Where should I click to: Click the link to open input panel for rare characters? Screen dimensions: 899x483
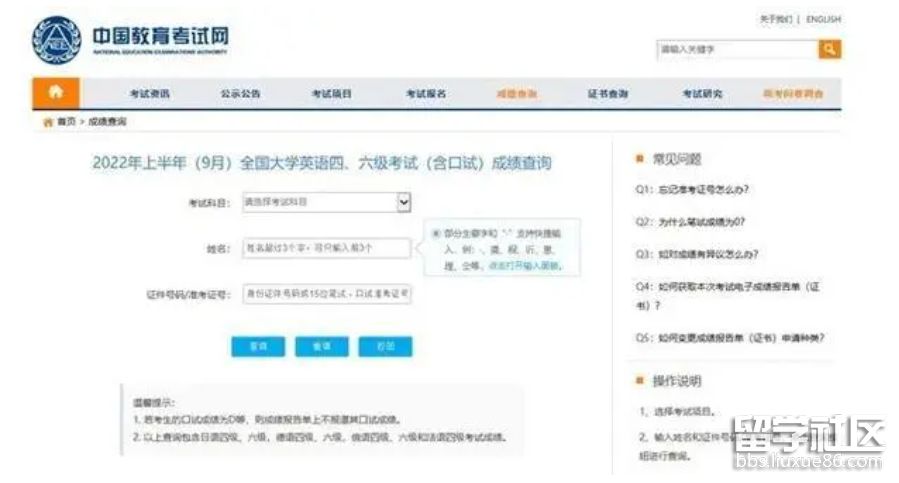point(538,266)
